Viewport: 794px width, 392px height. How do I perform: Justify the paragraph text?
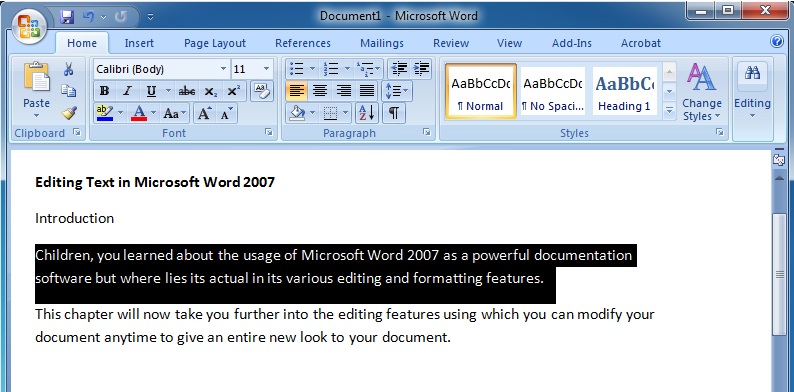367,91
